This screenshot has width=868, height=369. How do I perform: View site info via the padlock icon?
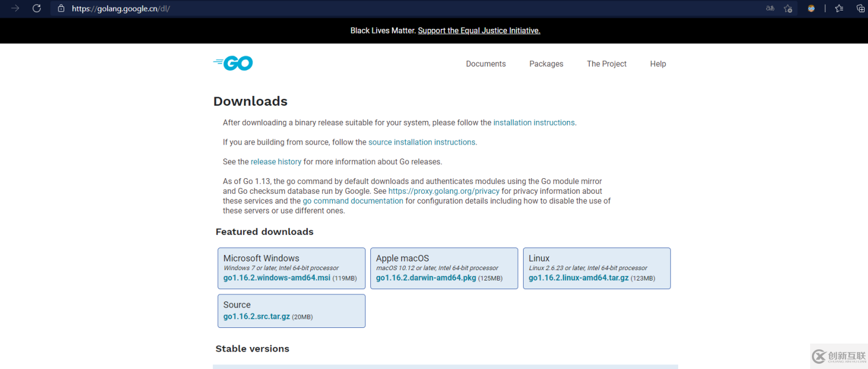61,9
